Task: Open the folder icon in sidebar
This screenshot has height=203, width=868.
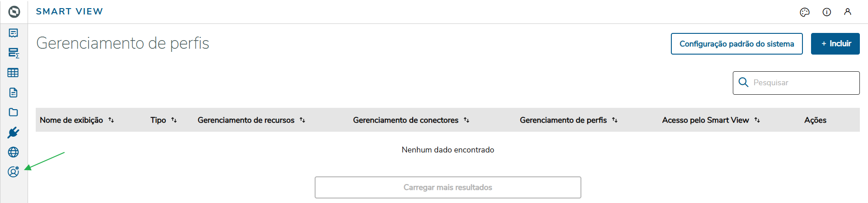Action: click(x=14, y=112)
